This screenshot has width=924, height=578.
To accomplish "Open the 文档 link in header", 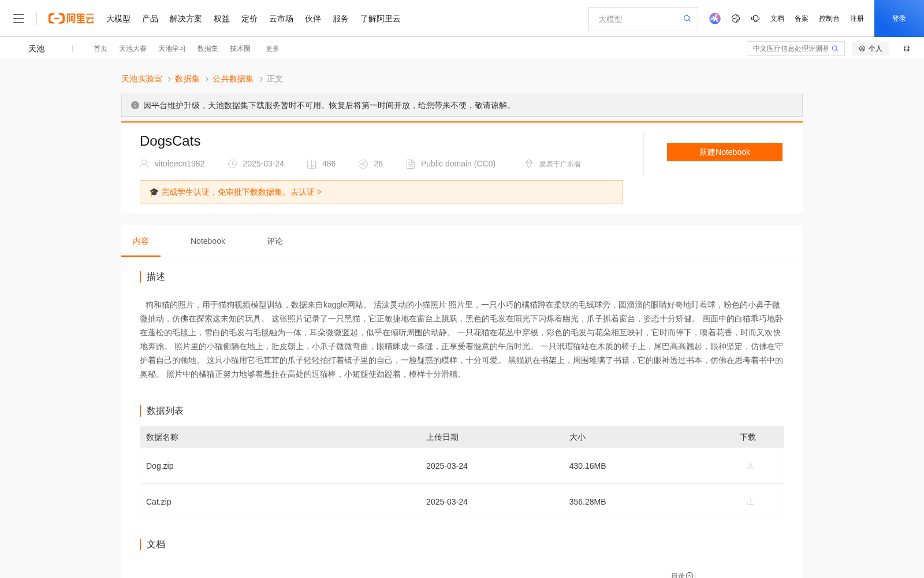I will (x=777, y=18).
